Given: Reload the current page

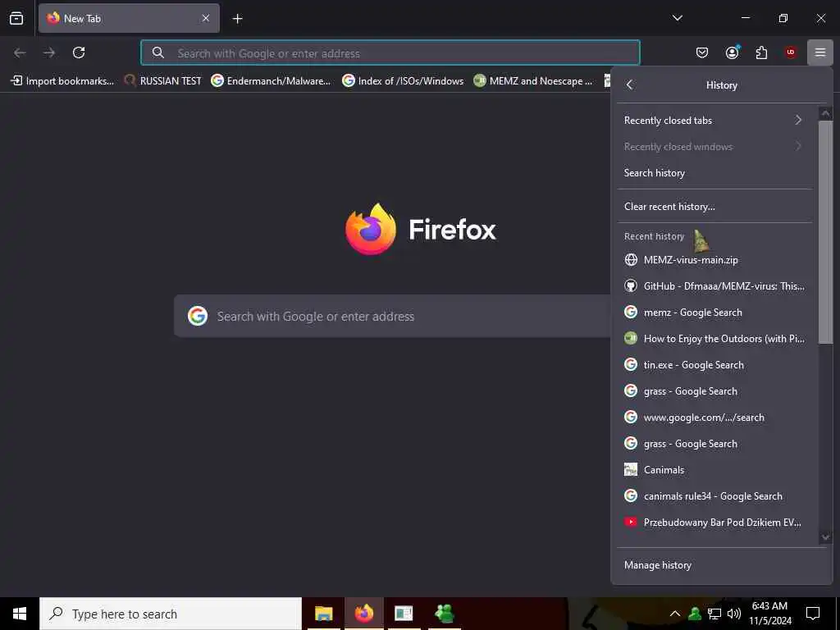Looking at the screenshot, I should 79,52.
